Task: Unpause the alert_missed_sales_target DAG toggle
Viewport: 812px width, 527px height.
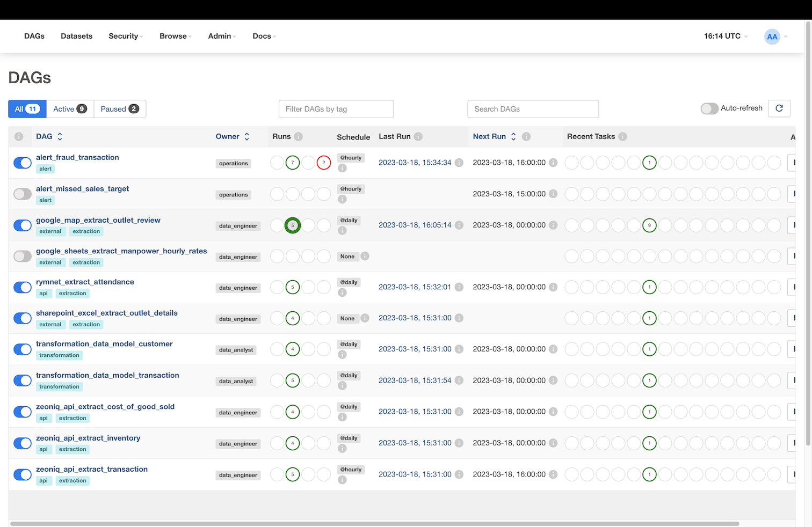Action: click(x=23, y=194)
